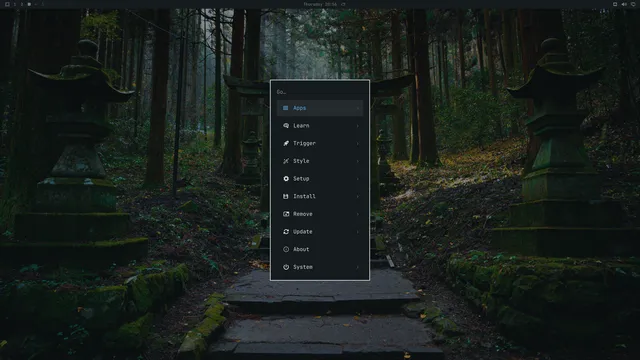The height and width of the screenshot is (360, 640).
Task: Open the Install menu entry
Action: [320, 196]
